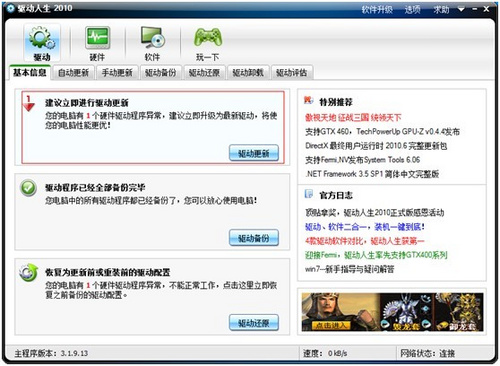
Task: Click the warrior game banner ad
Action: pyautogui.click(x=392, y=312)
